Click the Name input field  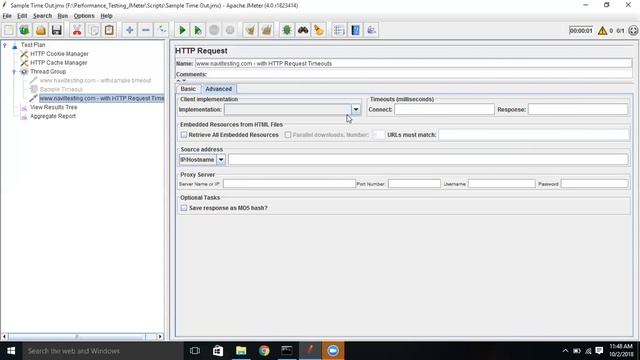[x=413, y=64]
